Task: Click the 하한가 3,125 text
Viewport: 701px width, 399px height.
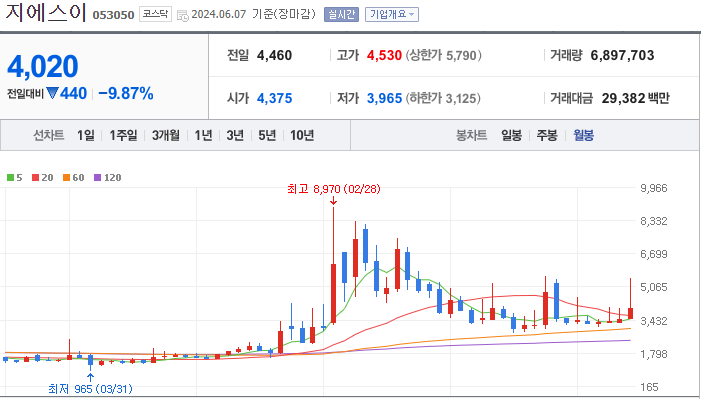Action: tap(443, 98)
